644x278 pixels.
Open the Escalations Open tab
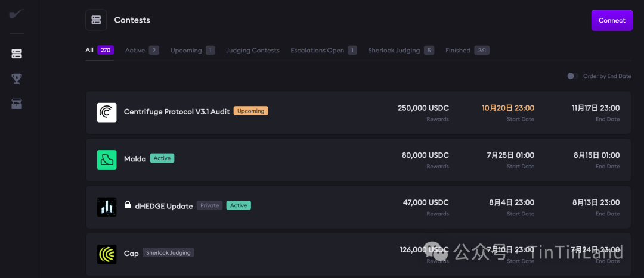(x=324, y=51)
